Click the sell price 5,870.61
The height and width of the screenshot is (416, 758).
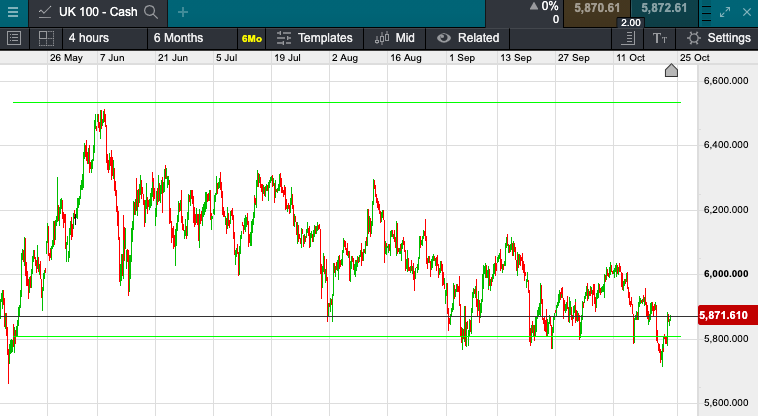coord(597,8)
